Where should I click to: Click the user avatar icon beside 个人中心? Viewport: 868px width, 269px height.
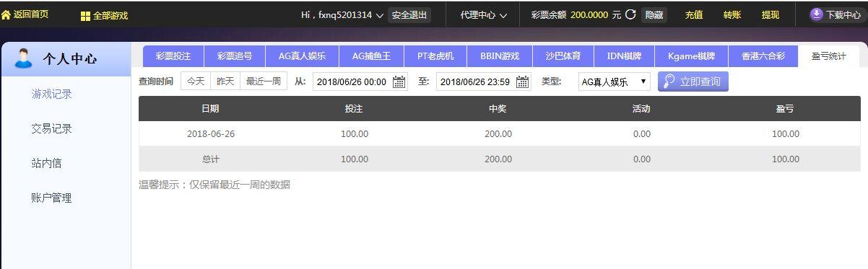click(x=24, y=58)
